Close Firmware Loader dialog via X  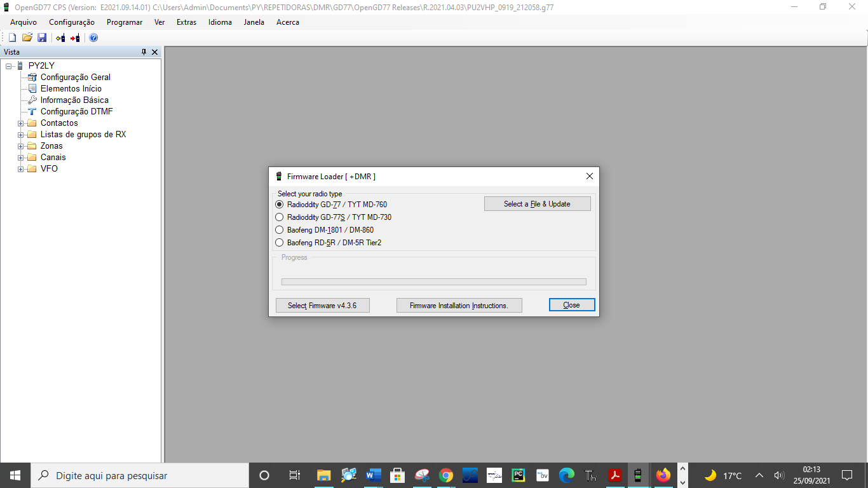[589, 177]
